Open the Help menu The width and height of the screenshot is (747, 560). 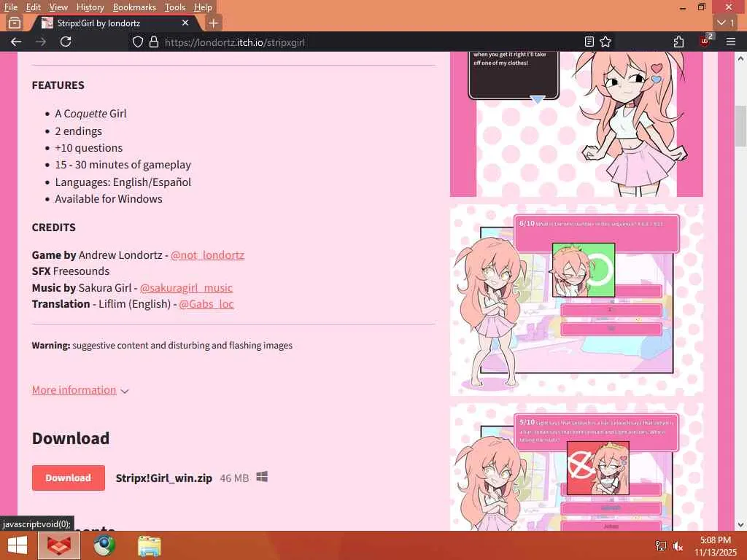click(203, 7)
